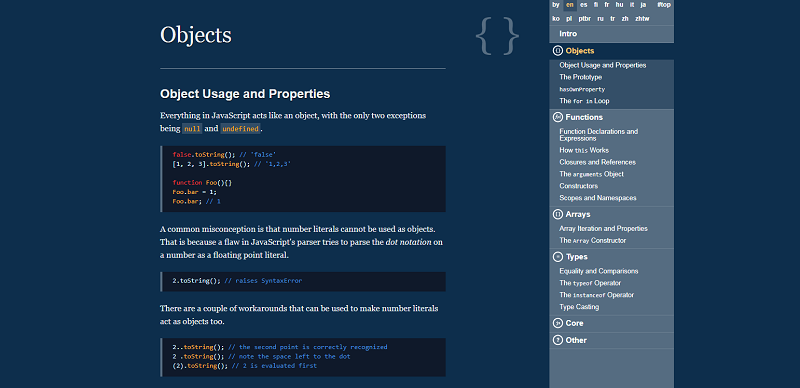Click the Functions section circle icon
The width and height of the screenshot is (800, 388).
[558, 117]
